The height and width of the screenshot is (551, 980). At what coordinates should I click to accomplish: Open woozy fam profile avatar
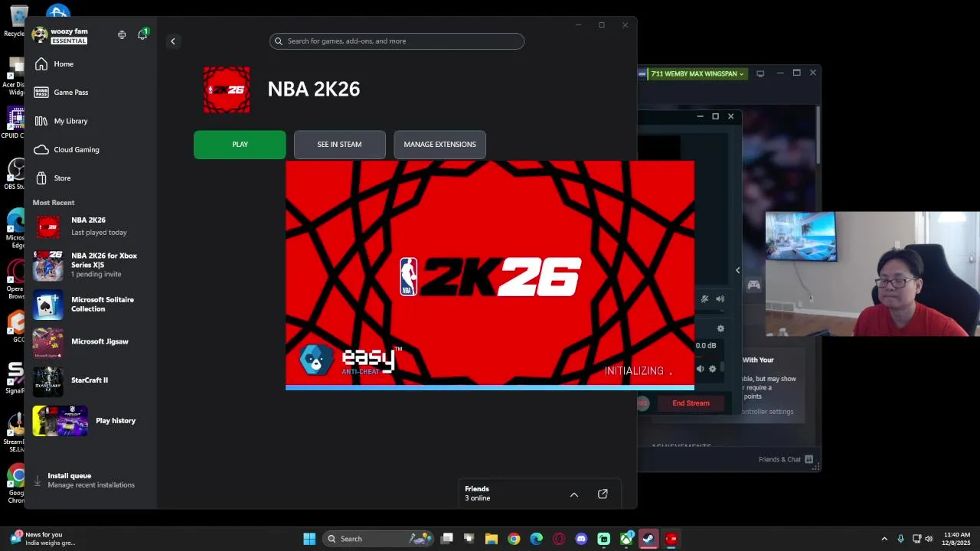click(x=39, y=35)
